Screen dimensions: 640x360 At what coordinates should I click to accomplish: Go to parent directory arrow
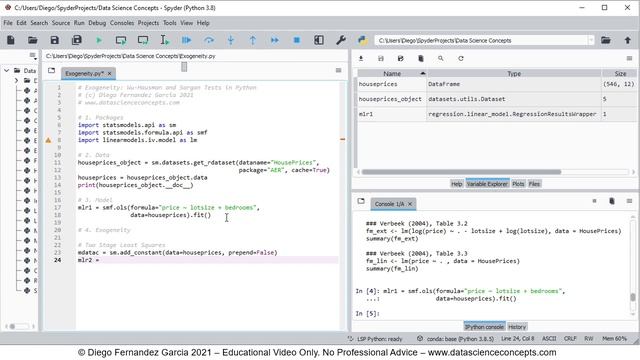(x=628, y=40)
